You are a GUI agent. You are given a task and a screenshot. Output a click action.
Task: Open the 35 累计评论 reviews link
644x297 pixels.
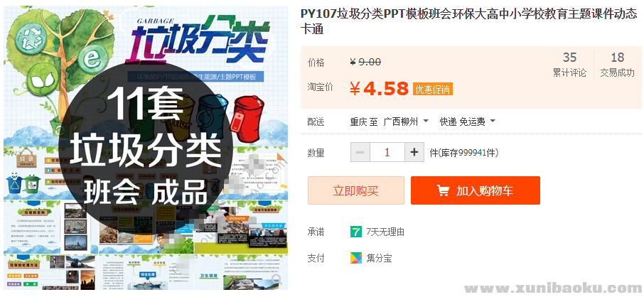pyautogui.click(x=569, y=65)
